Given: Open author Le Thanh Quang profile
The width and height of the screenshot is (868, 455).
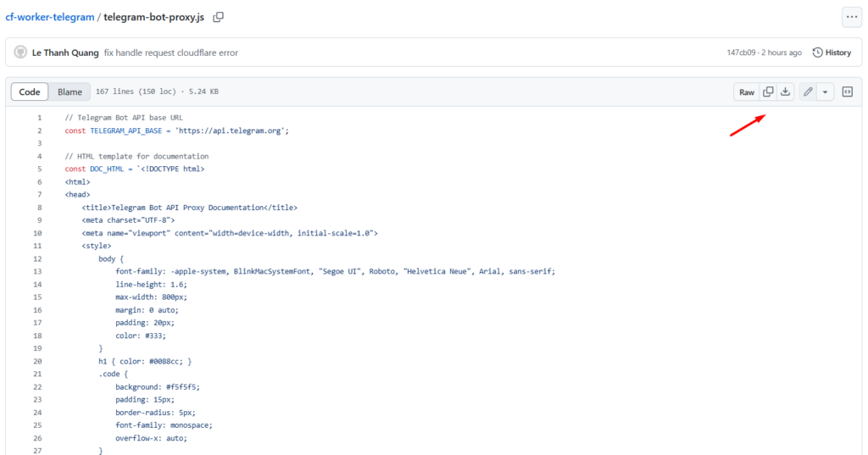Looking at the screenshot, I should (x=65, y=53).
